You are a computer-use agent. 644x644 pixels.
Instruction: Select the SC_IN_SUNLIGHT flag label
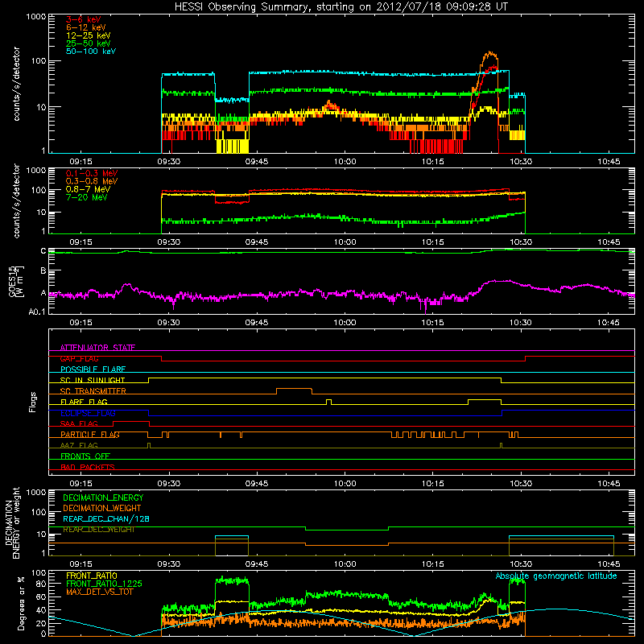(x=93, y=380)
